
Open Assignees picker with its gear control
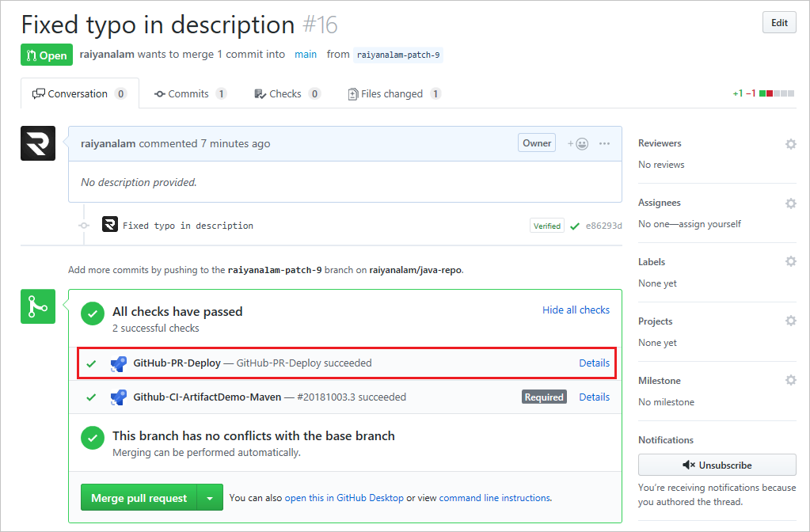790,203
